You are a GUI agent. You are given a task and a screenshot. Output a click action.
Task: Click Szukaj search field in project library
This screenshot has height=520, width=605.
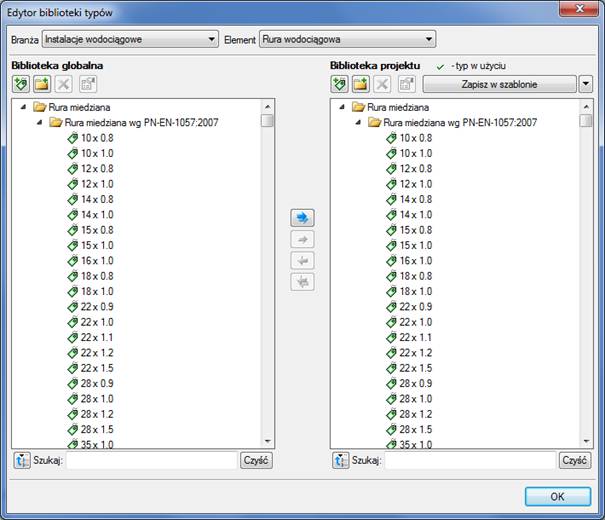pyautogui.click(x=471, y=460)
